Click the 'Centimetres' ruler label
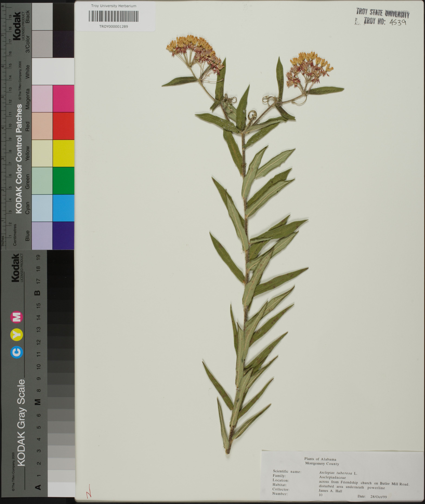 15,235
